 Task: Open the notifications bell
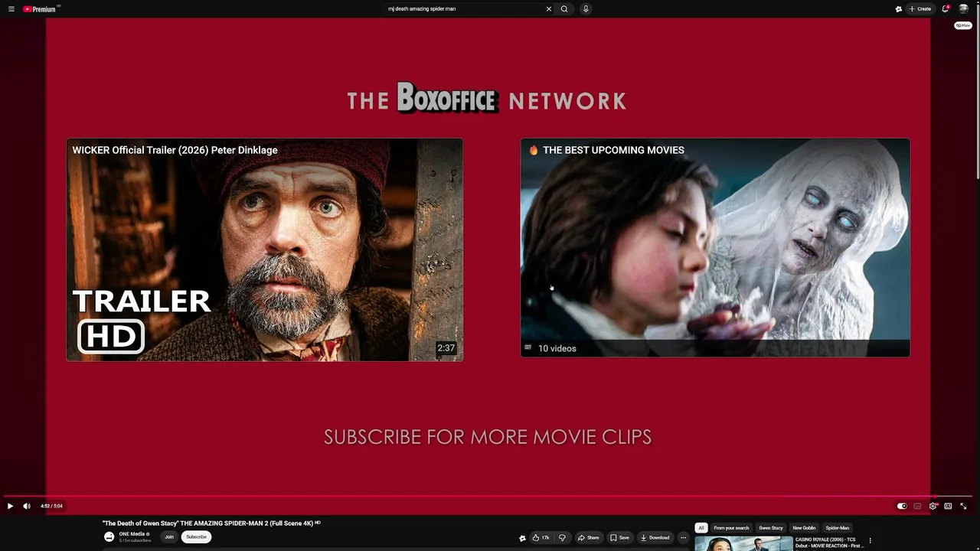pos(946,9)
